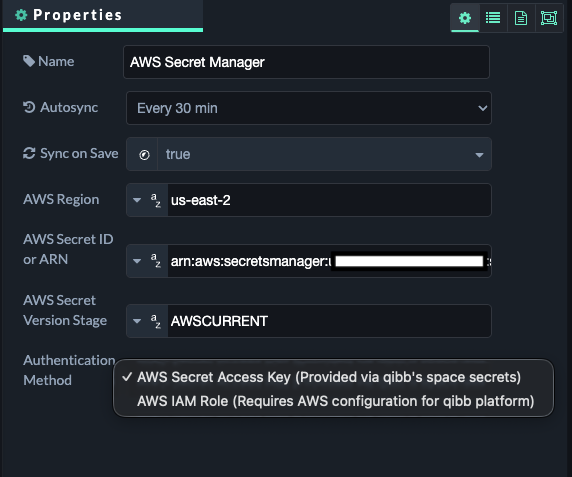Open AWS Region type selector arrow
Screen dimensions: 572x477
[x=137, y=200]
